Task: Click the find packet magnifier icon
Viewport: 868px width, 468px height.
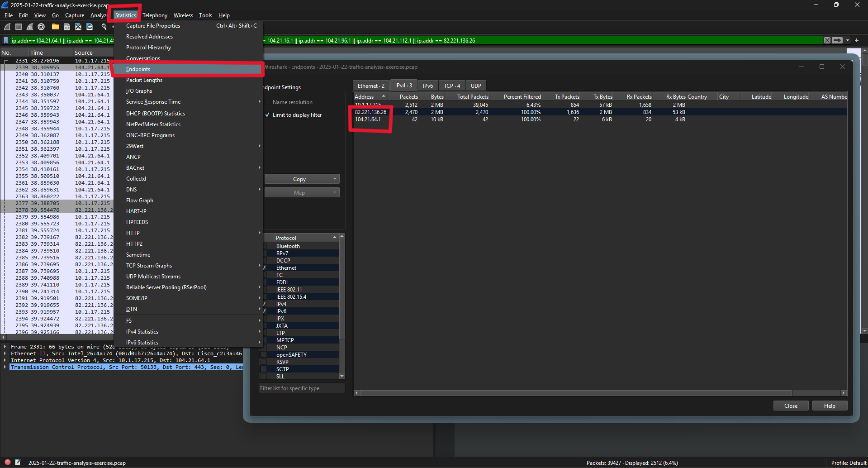Action: (104, 27)
